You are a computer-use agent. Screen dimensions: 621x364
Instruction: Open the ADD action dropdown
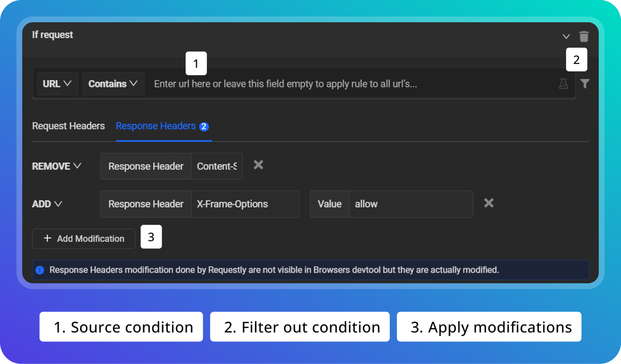47,204
